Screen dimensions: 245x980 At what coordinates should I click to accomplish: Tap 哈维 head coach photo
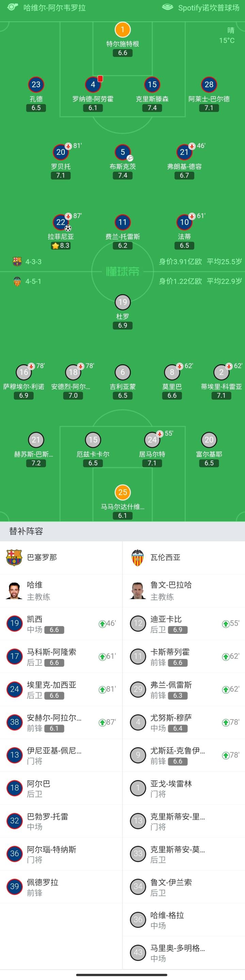tap(14, 590)
